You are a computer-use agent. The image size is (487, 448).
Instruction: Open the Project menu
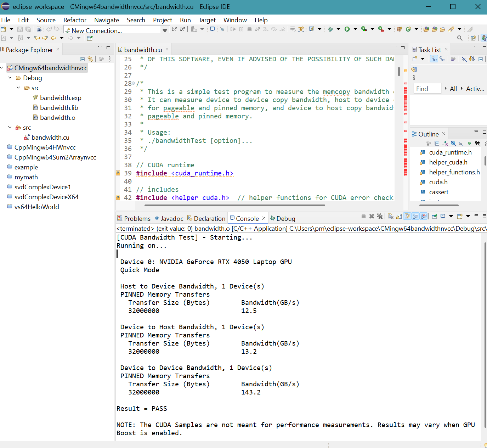click(x=163, y=20)
